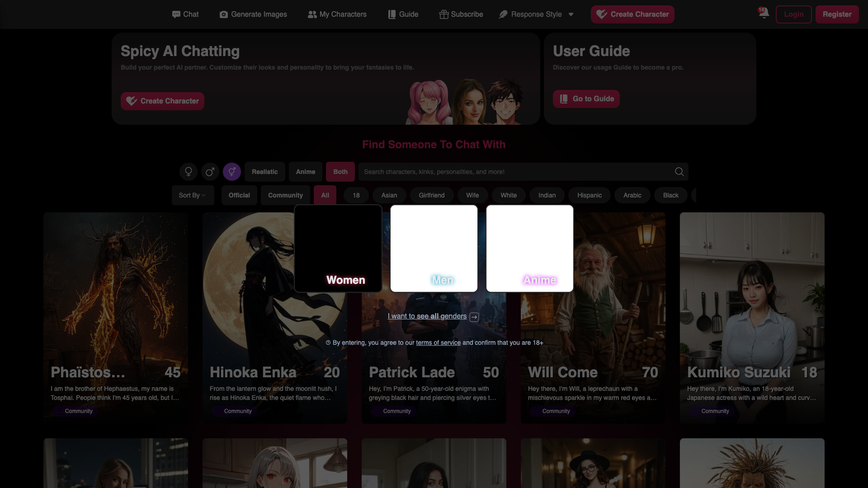This screenshot has width=868, height=488.
Task: Toggle the Both style filter
Action: pos(340,172)
